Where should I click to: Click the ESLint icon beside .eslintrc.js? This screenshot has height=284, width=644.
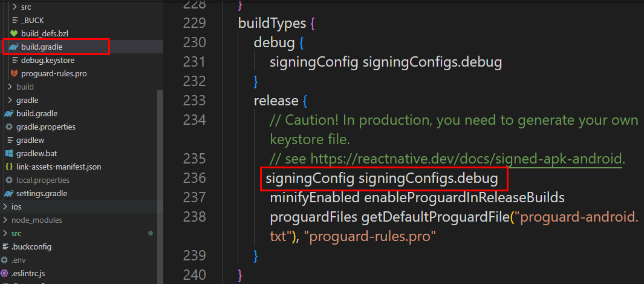[x=5, y=273]
